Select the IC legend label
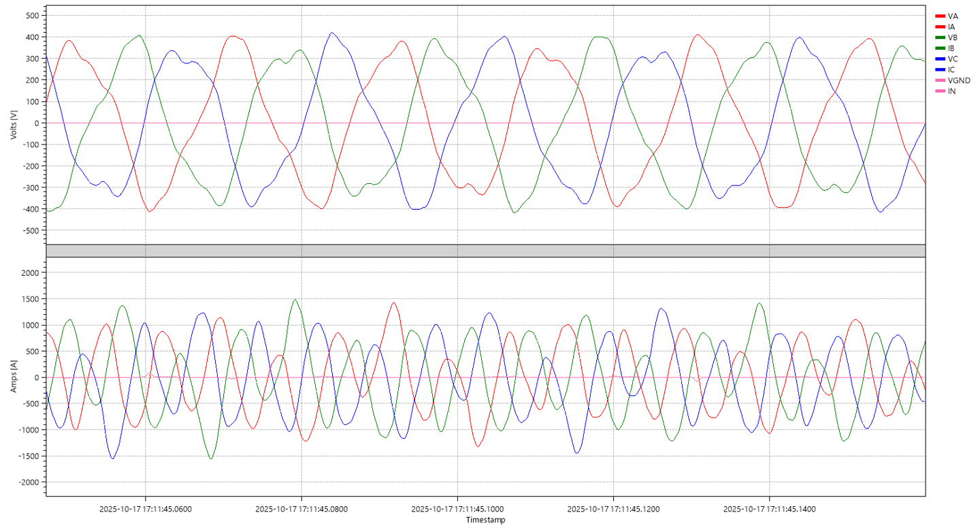The height and width of the screenshot is (532, 980). pos(951,69)
